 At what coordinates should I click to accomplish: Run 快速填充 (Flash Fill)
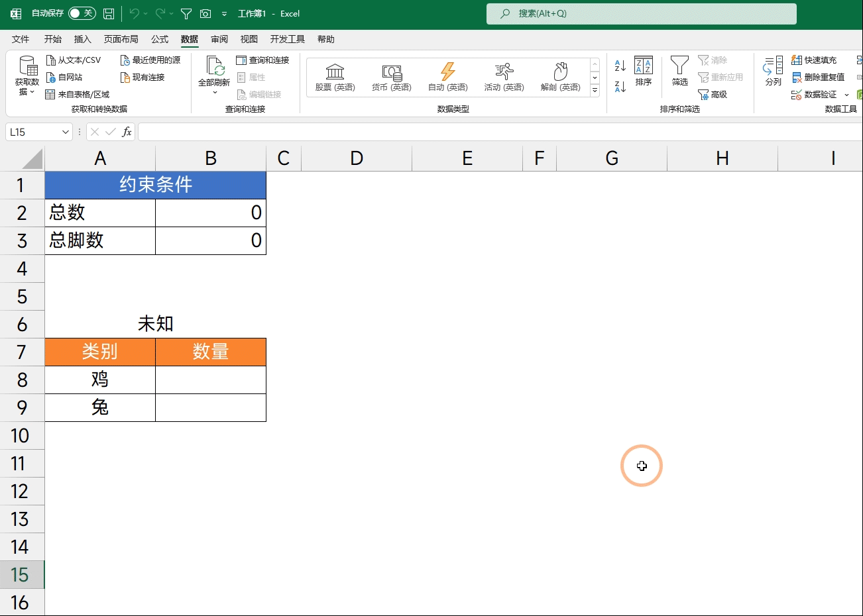point(814,60)
